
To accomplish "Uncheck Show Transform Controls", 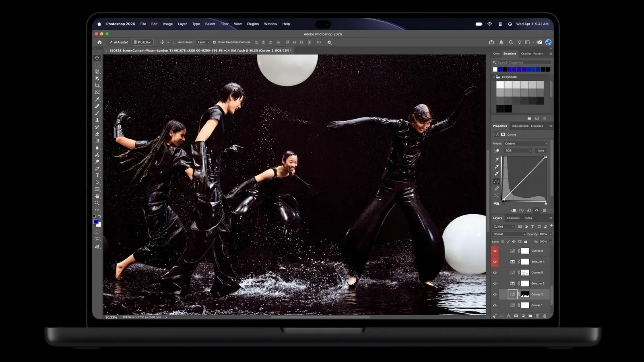I will (x=214, y=42).
